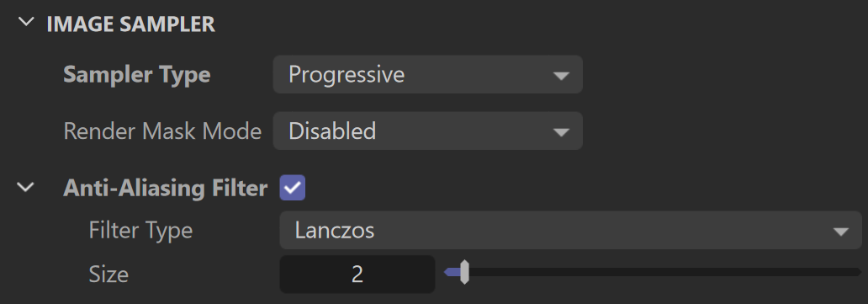Click the Size label
Screen dimensions: 868x304
[x=108, y=274]
